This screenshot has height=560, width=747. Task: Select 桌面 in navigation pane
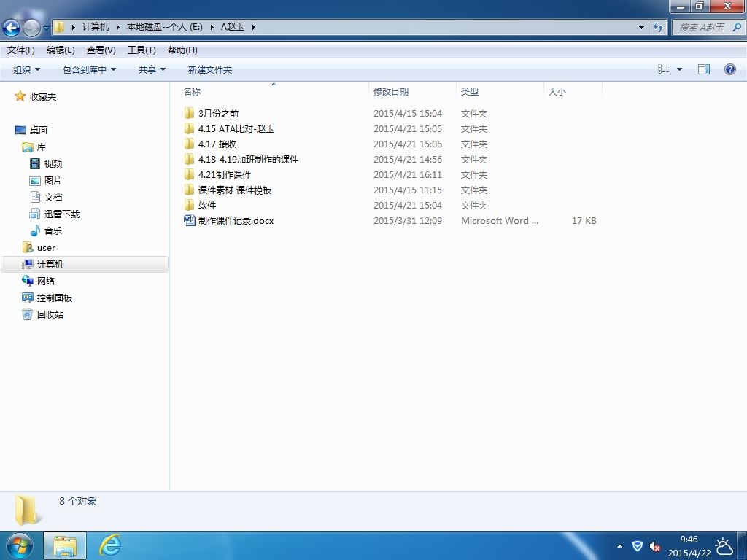(x=39, y=130)
